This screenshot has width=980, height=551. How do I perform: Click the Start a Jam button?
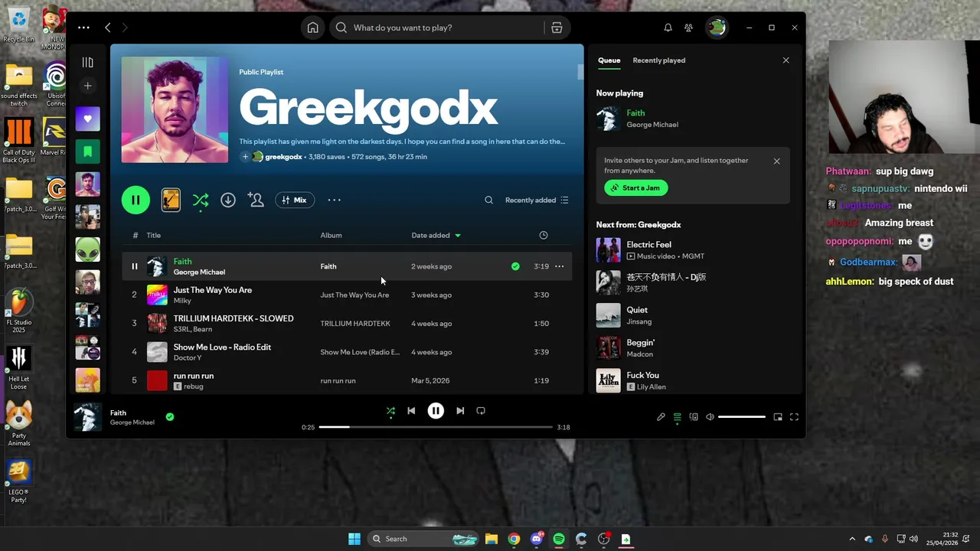pyautogui.click(x=635, y=187)
